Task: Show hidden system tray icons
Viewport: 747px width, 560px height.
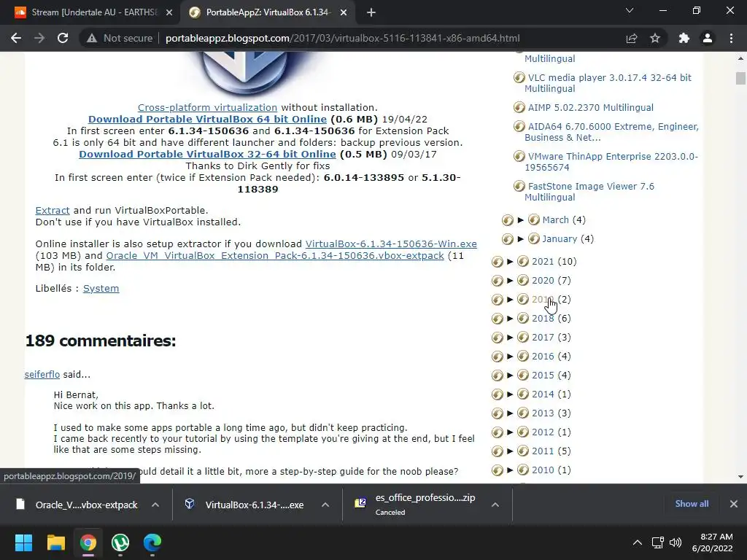Action: (x=637, y=542)
